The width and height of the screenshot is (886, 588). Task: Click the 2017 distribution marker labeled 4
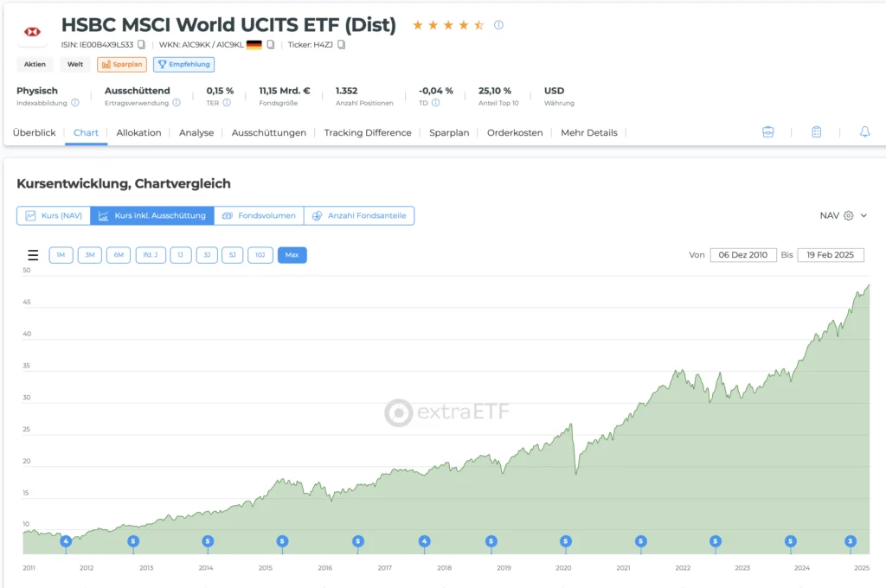click(424, 541)
